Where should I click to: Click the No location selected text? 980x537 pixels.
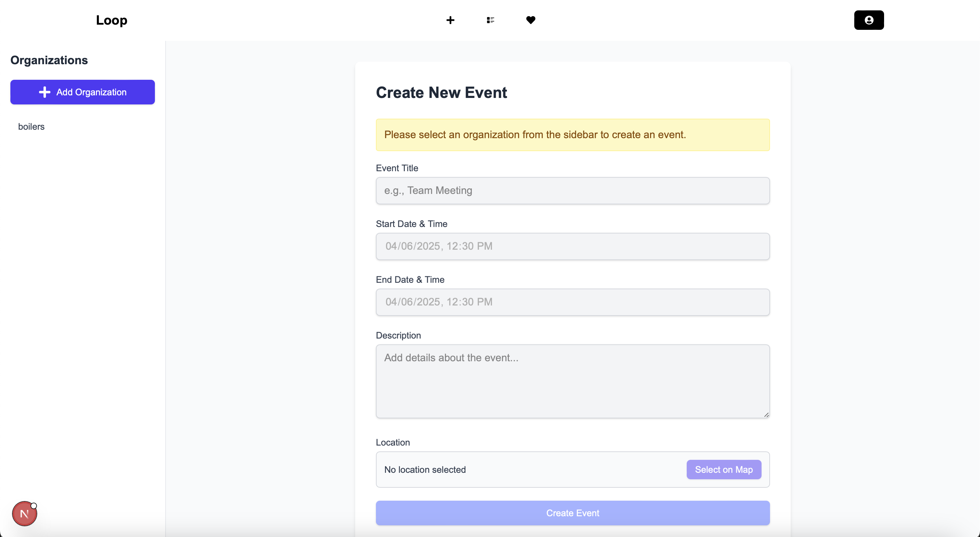[425, 469]
